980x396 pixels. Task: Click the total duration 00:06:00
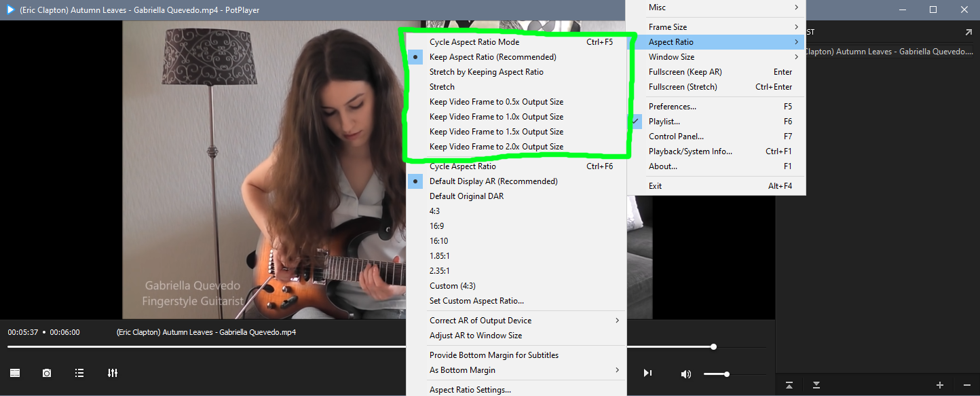64,332
